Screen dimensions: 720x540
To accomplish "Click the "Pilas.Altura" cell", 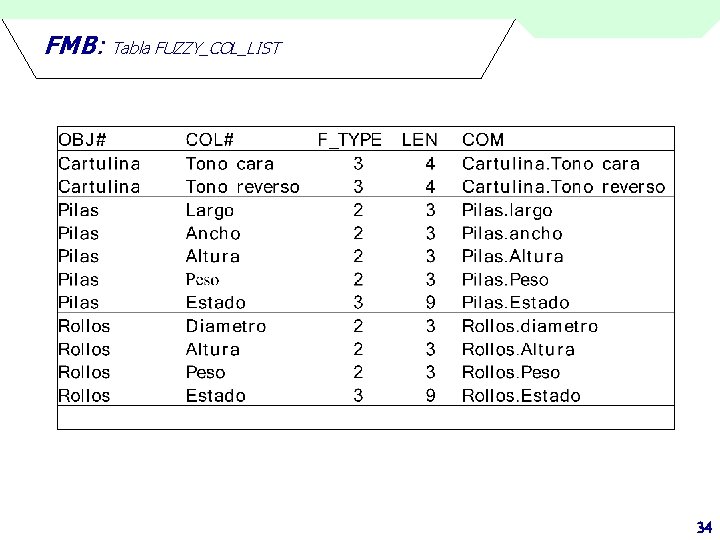I will pos(512,257).
